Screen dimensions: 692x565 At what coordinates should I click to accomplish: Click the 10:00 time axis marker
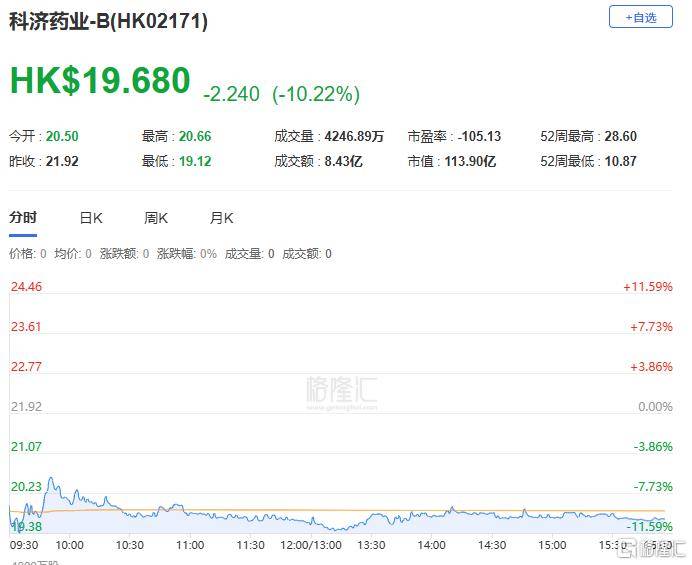(x=69, y=545)
